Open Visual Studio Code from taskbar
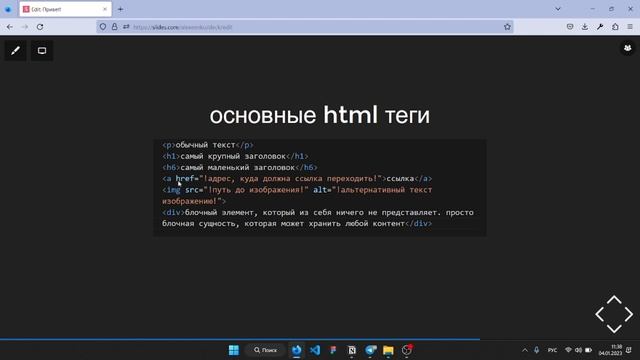Screen dimensions: 640x360 click(x=315, y=350)
